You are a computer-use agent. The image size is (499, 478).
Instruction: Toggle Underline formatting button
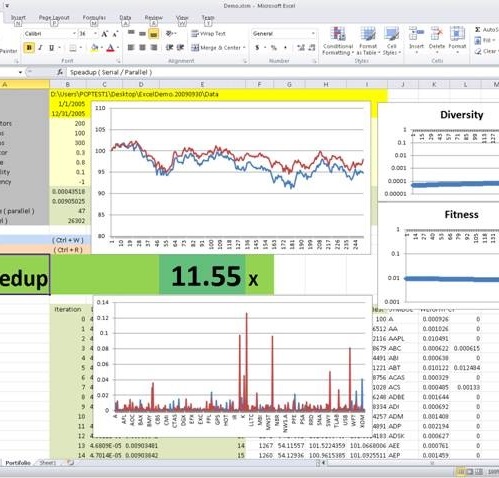(x=51, y=48)
